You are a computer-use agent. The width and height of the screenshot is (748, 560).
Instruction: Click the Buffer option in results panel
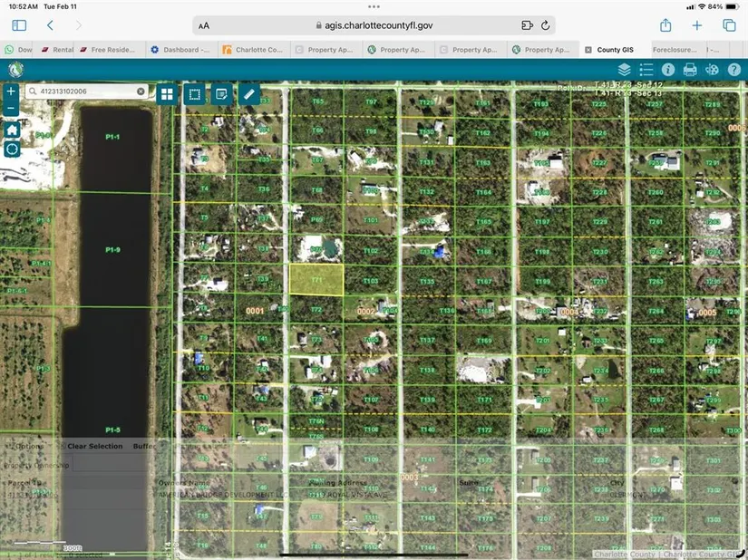tap(144, 446)
